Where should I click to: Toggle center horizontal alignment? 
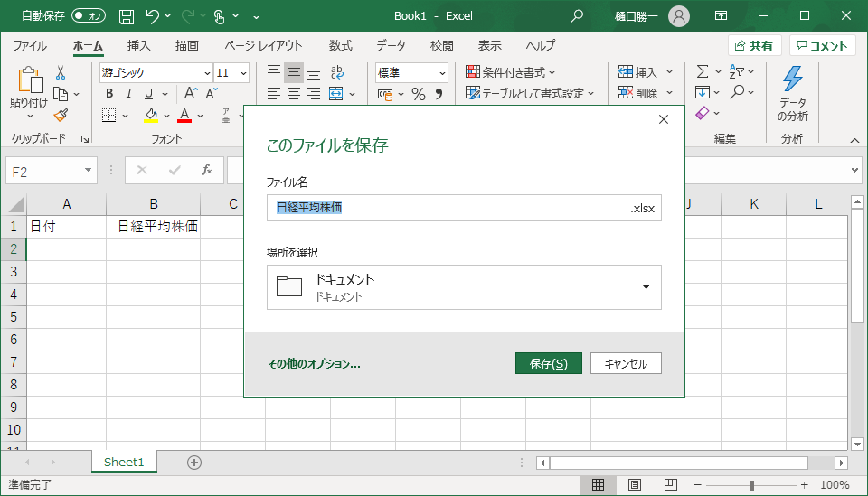293,94
